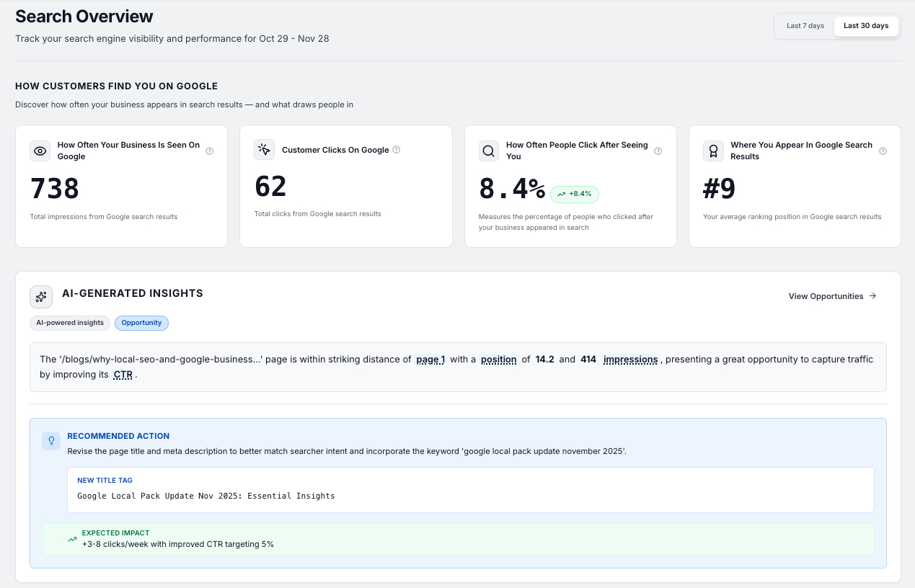Viewport: 915px width, 588px height.
Task: Click the ranking badge icon on position card
Action: point(713,151)
